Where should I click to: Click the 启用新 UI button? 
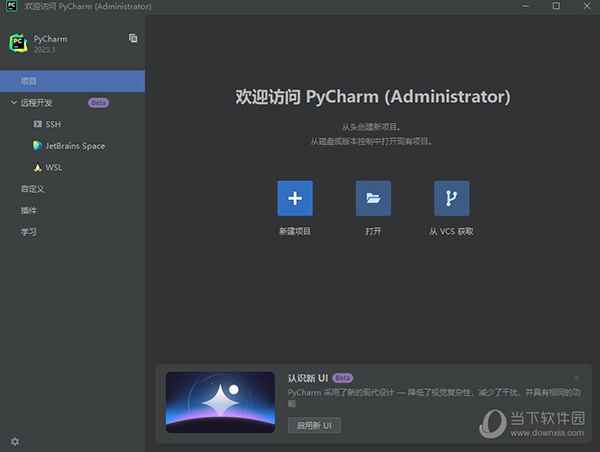[x=314, y=425]
